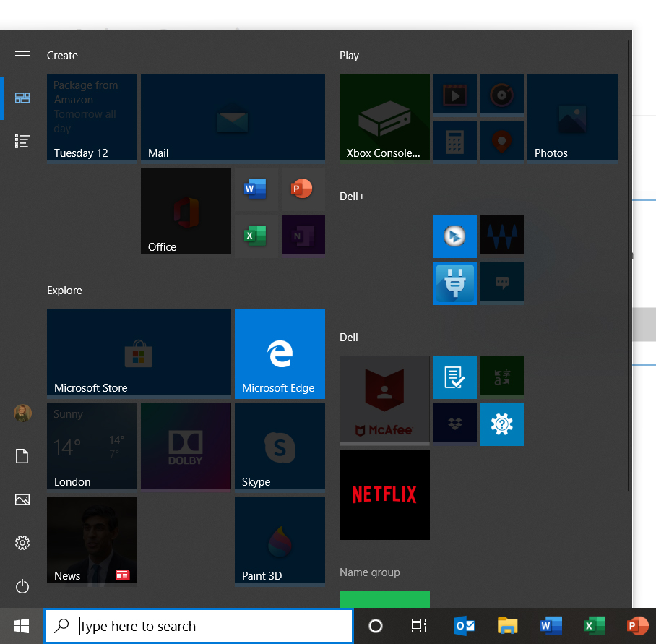Select the Pinned tiles view icon
Viewport: 656px width, 644px height.
22,98
